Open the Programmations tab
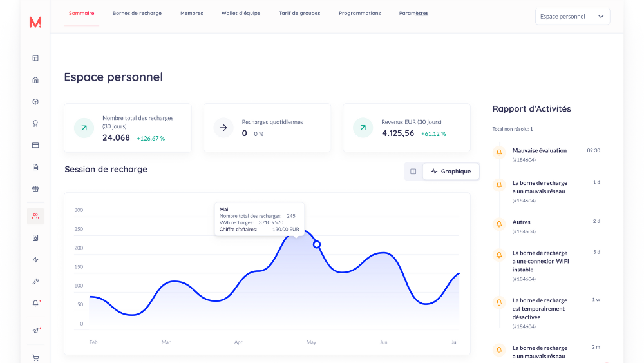644x363 pixels. [x=360, y=13]
